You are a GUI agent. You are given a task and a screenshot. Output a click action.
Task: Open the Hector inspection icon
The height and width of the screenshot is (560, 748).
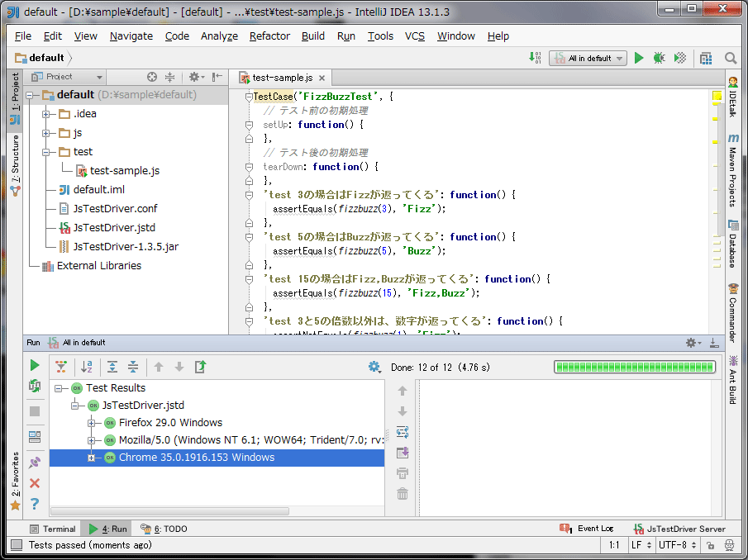click(x=729, y=545)
